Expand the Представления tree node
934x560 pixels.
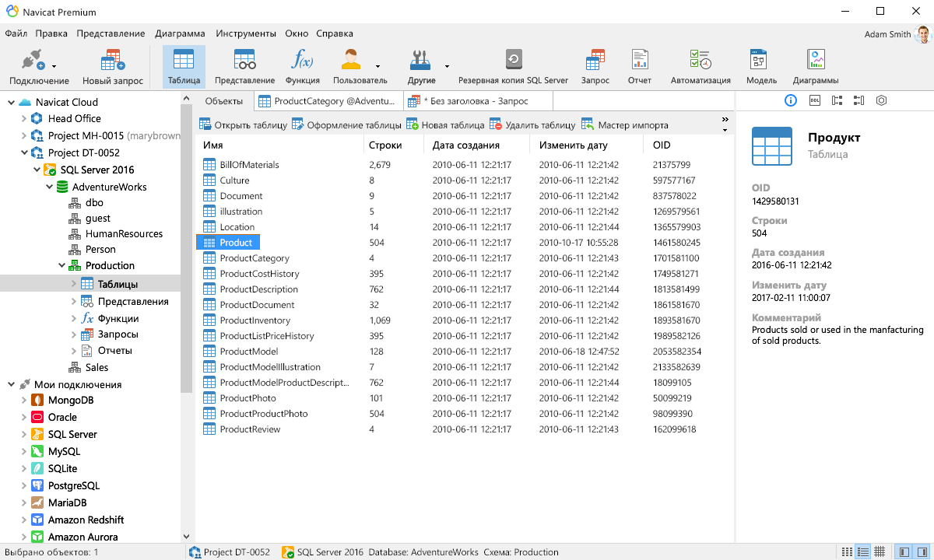(x=73, y=302)
